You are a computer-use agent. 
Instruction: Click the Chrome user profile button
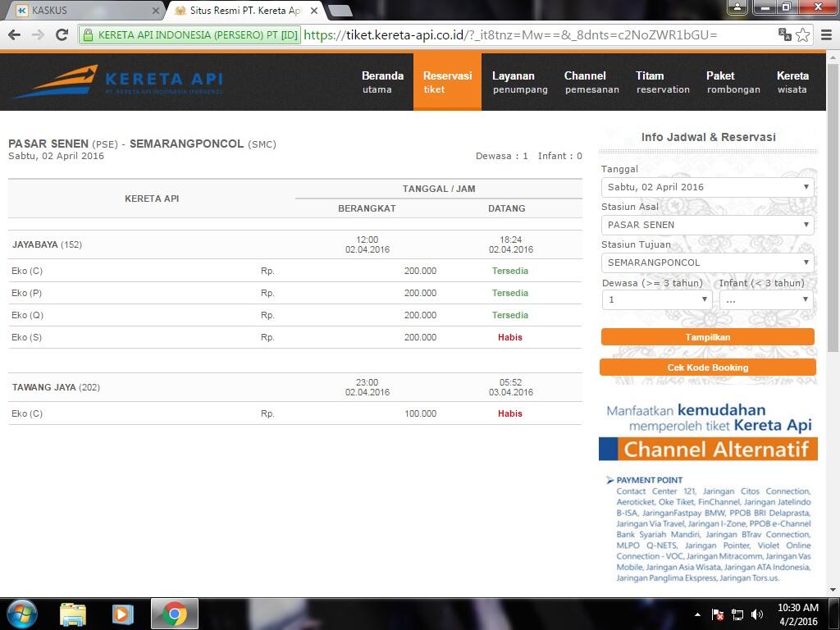click(737, 7)
